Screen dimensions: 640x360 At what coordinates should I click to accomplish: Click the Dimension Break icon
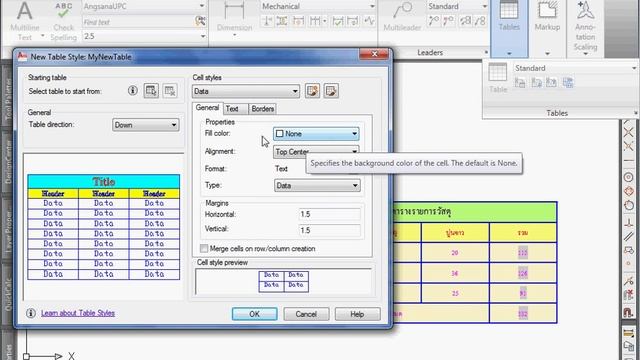[267, 21]
